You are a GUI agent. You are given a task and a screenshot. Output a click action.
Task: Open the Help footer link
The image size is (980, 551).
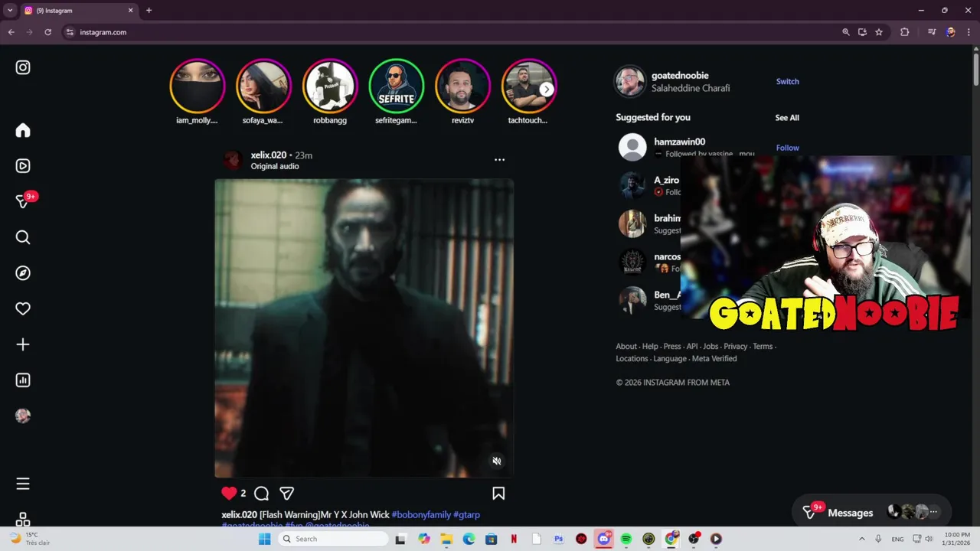click(650, 346)
